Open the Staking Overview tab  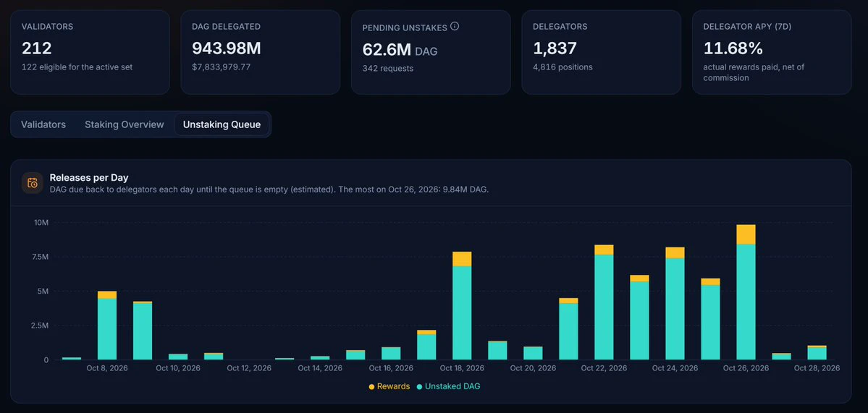click(124, 124)
